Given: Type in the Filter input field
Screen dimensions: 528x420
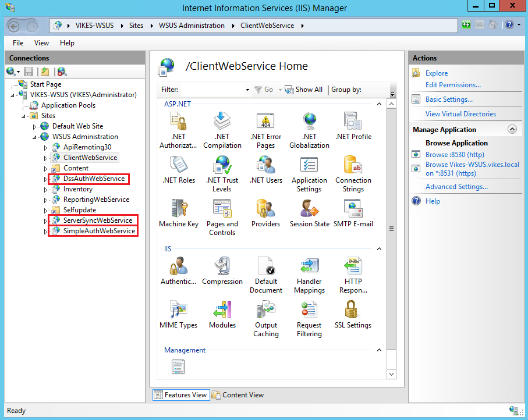Looking at the screenshot, I should pos(212,90).
